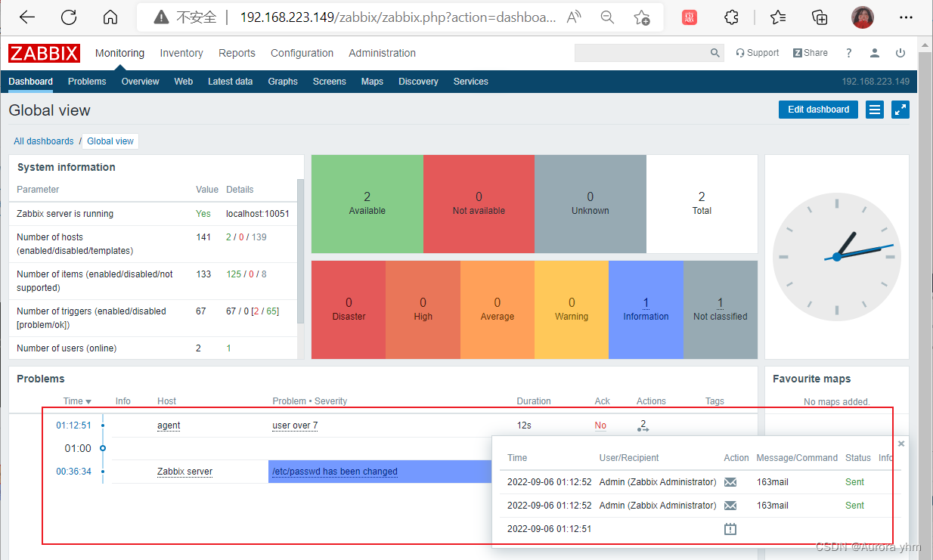Click the Share link in header
933x560 pixels.
point(811,53)
